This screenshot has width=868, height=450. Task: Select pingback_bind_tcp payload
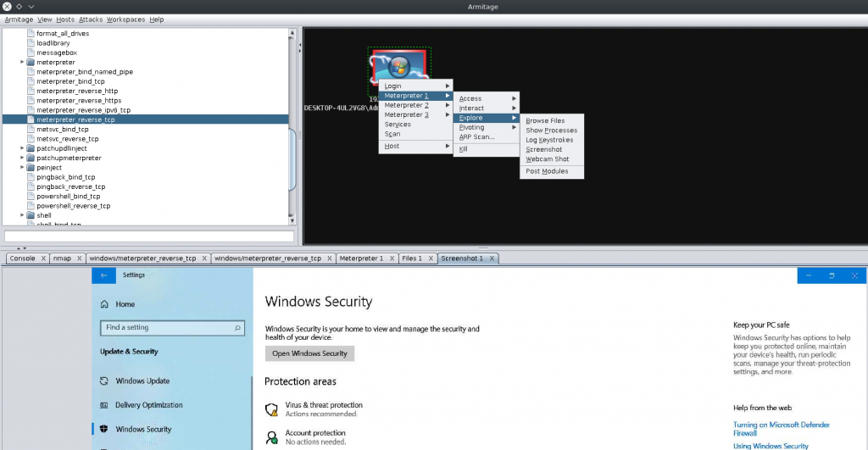point(66,177)
